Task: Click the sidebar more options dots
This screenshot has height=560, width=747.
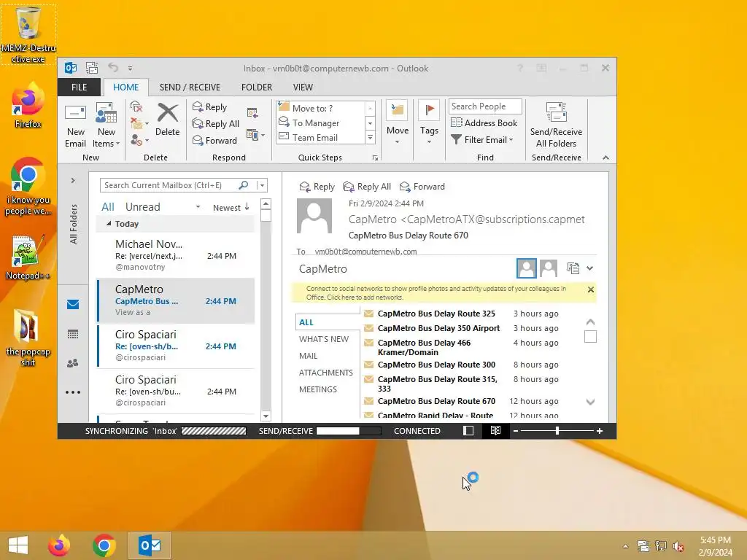Action: [x=73, y=392]
